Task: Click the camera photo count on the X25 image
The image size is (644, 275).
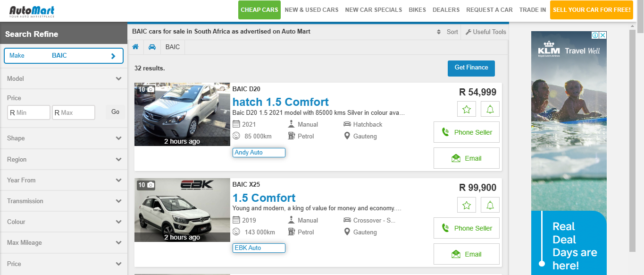Action: [x=146, y=185]
